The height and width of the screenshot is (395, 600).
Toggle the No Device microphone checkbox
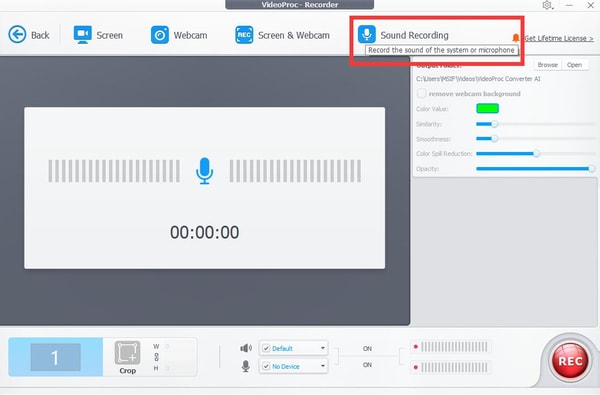coord(266,366)
